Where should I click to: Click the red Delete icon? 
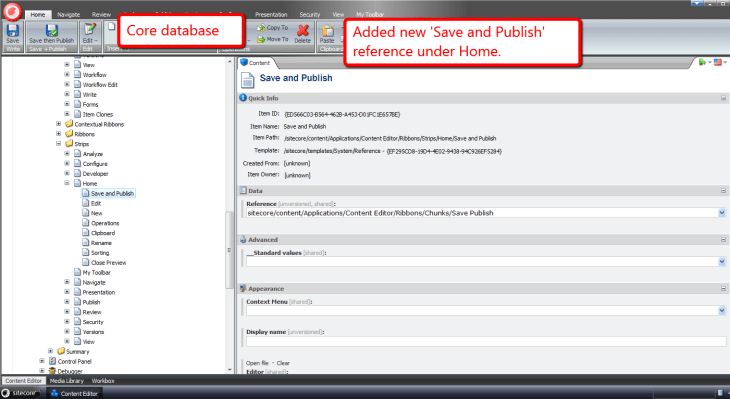303,31
